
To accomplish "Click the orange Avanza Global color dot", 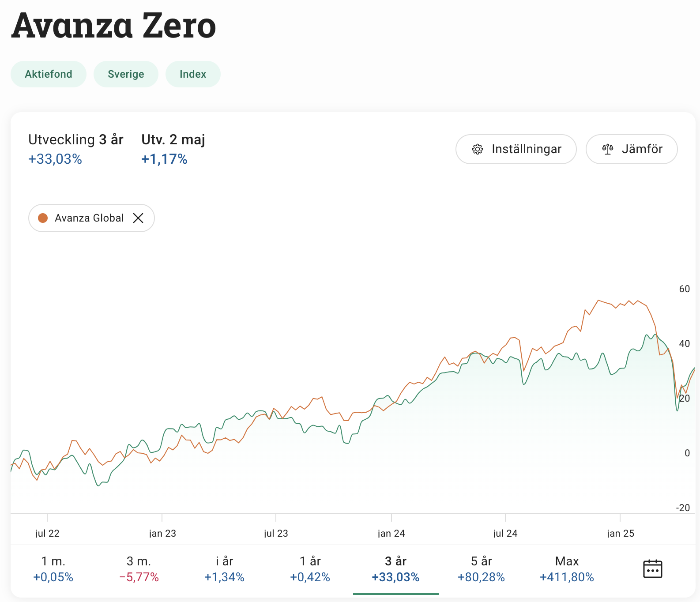I will [43, 218].
